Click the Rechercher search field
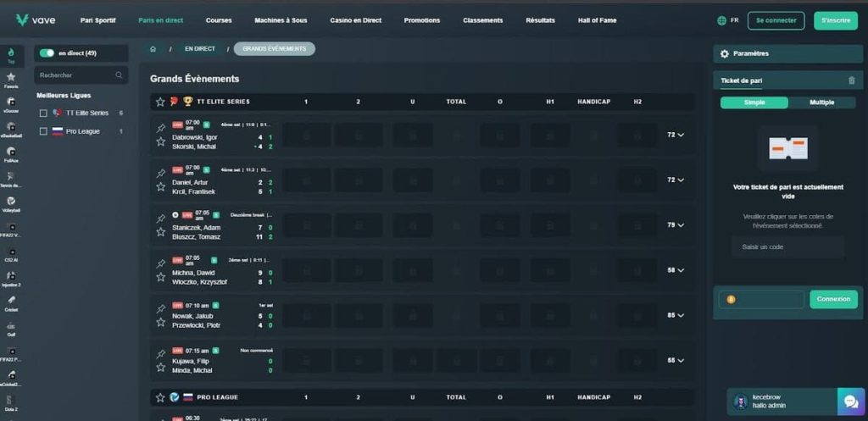The height and width of the screenshot is (421, 868). point(81,75)
